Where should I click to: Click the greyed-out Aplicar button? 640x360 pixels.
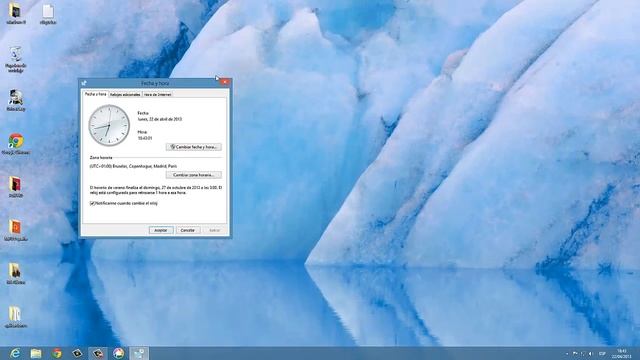pyautogui.click(x=214, y=230)
